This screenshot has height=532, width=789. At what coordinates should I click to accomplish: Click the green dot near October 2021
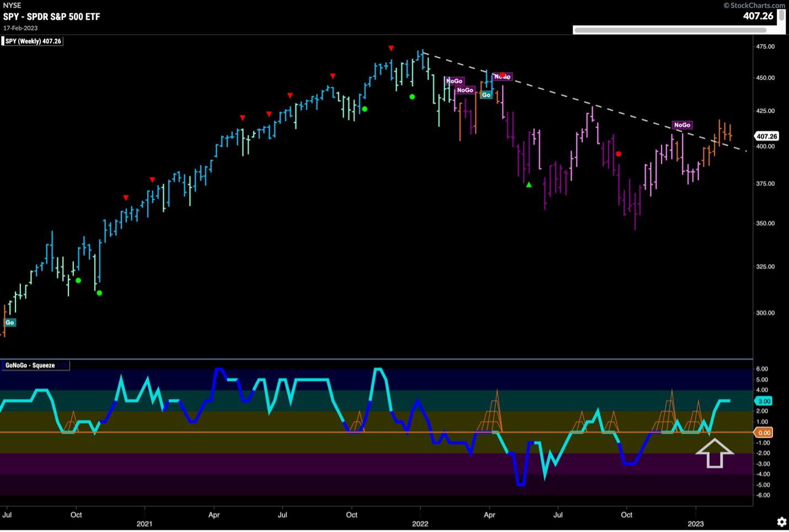click(x=365, y=109)
